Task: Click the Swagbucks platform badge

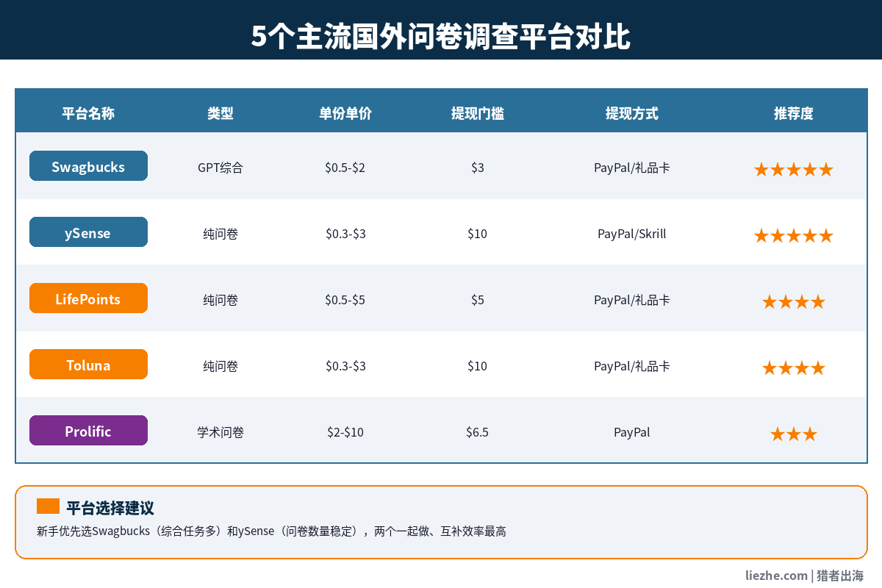Action: (x=88, y=166)
